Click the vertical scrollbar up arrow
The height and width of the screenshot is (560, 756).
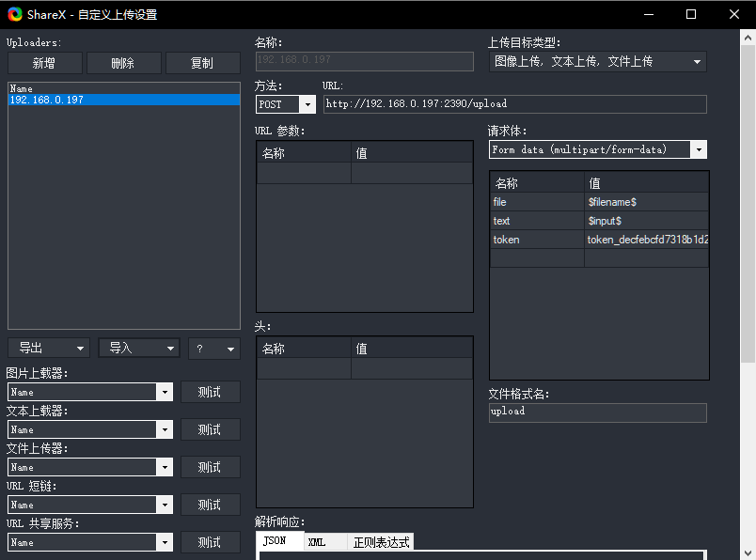click(748, 37)
